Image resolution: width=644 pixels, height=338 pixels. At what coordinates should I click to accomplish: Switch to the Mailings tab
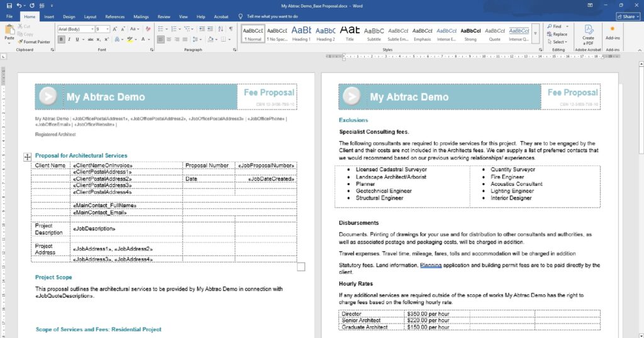(141, 16)
